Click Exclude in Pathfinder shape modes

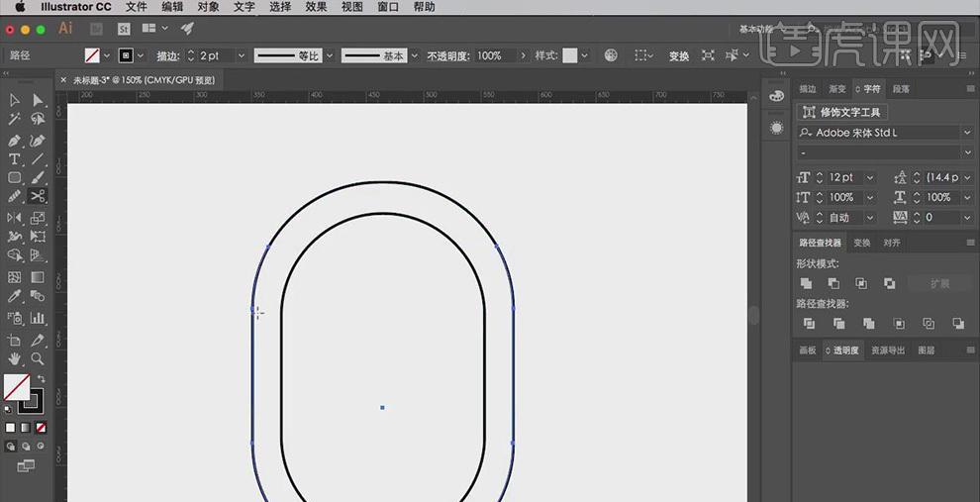(889, 283)
